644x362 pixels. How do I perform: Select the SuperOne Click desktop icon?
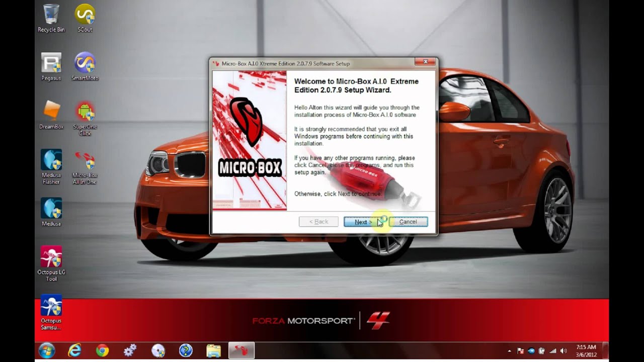[85, 118]
